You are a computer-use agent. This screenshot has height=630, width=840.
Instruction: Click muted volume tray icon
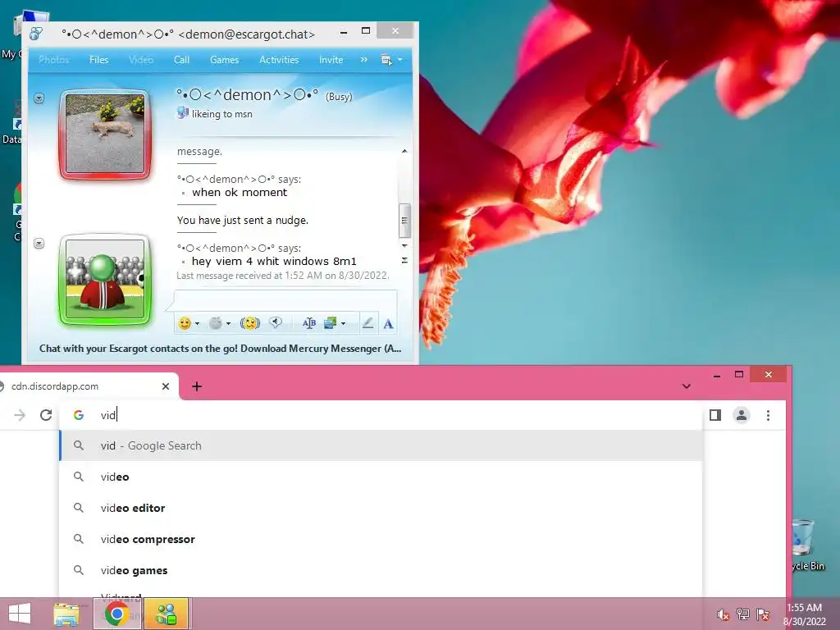point(723,614)
